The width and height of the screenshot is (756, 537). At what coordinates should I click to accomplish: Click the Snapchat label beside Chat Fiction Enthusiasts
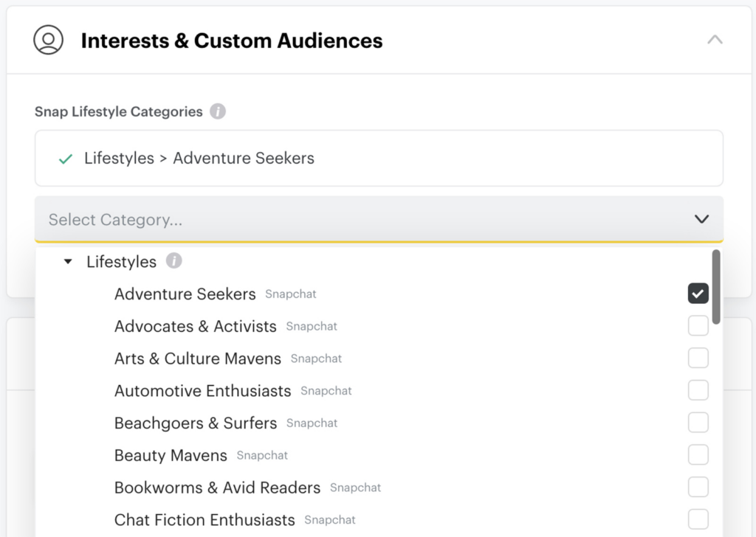(329, 520)
